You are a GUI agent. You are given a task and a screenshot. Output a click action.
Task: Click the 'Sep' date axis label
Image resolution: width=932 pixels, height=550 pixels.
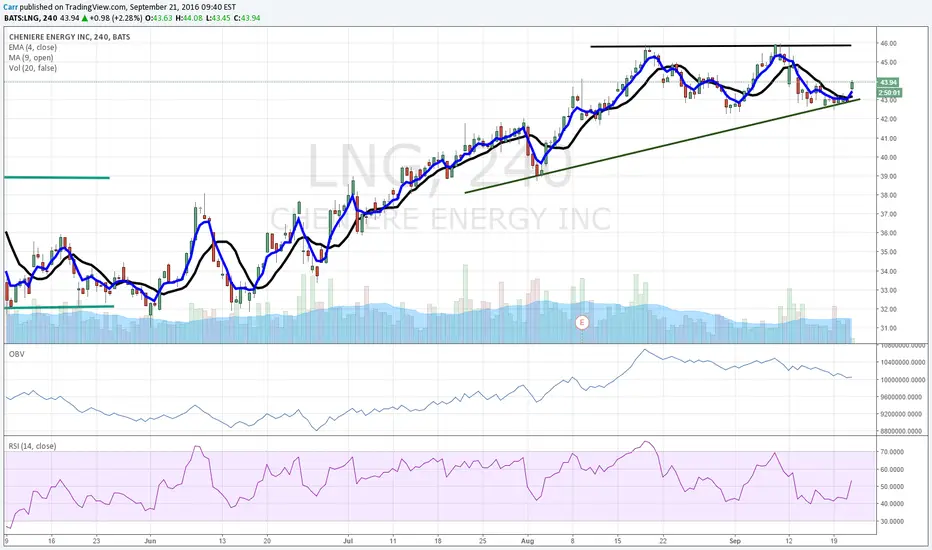pyautogui.click(x=735, y=541)
